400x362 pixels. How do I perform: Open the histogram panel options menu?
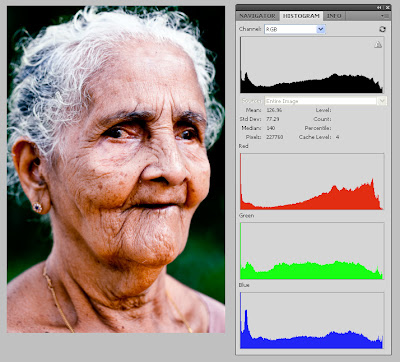tap(385, 16)
